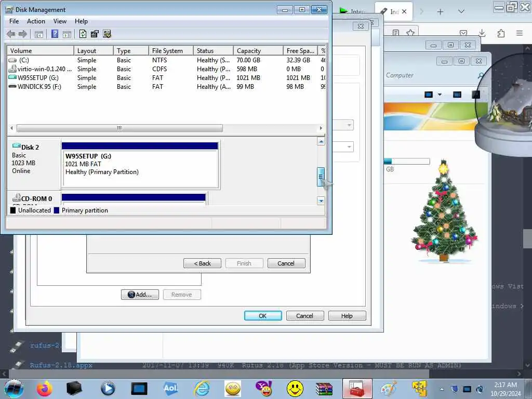
Task: Open the upper dropdown arrow in background dialog
Action: pyautogui.click(x=349, y=125)
